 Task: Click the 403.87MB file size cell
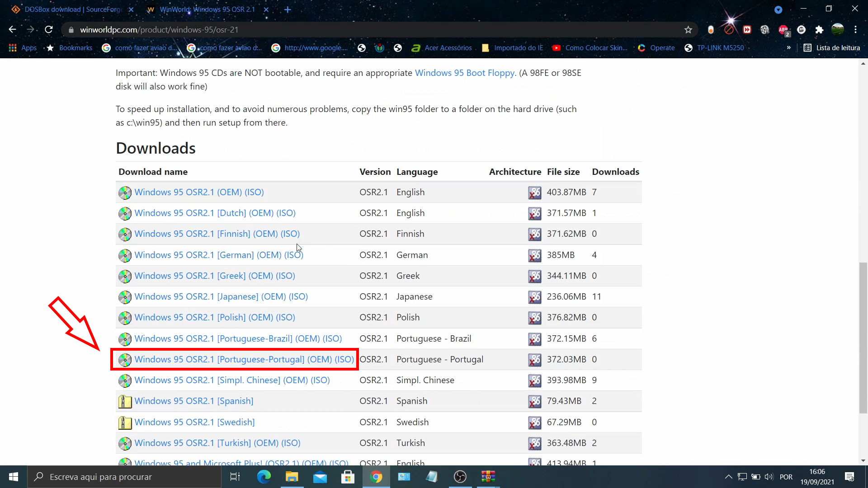566,192
